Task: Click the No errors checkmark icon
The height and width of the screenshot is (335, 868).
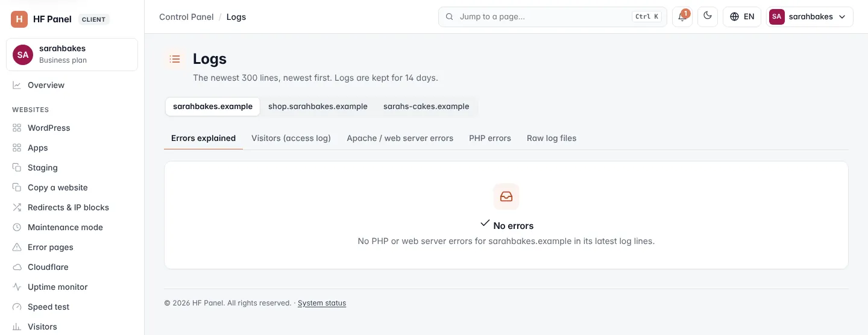Action: (485, 224)
